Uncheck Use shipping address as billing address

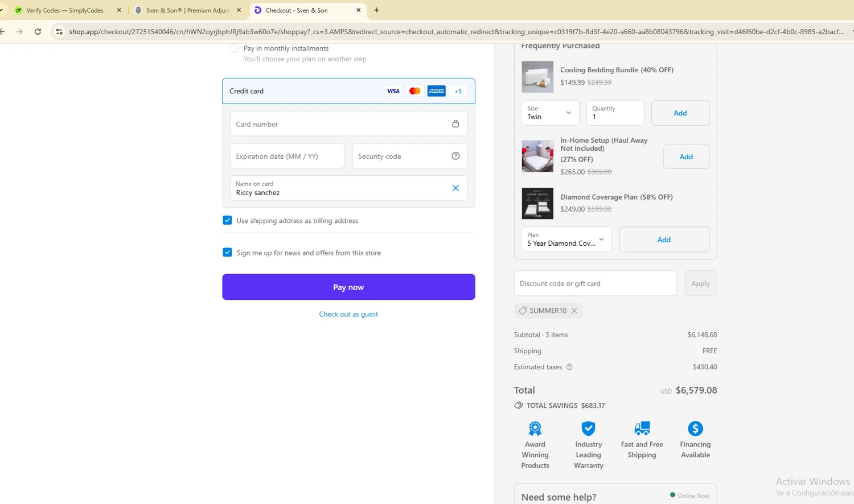[227, 220]
